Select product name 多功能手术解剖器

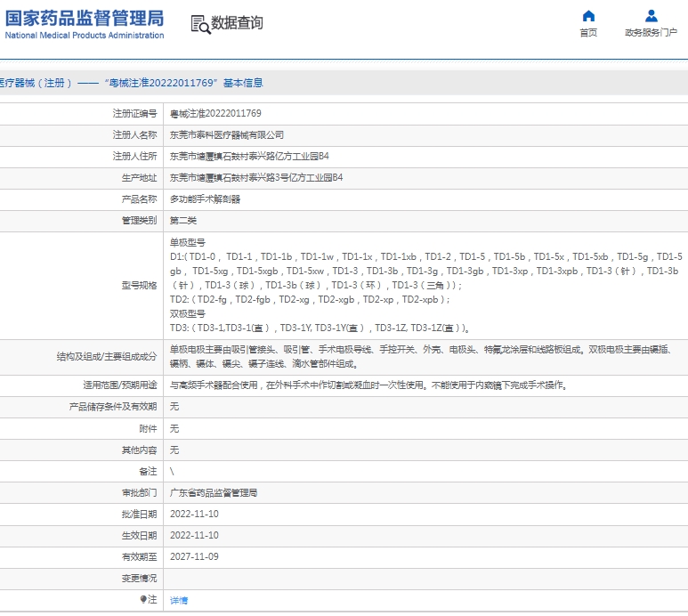[205, 199]
